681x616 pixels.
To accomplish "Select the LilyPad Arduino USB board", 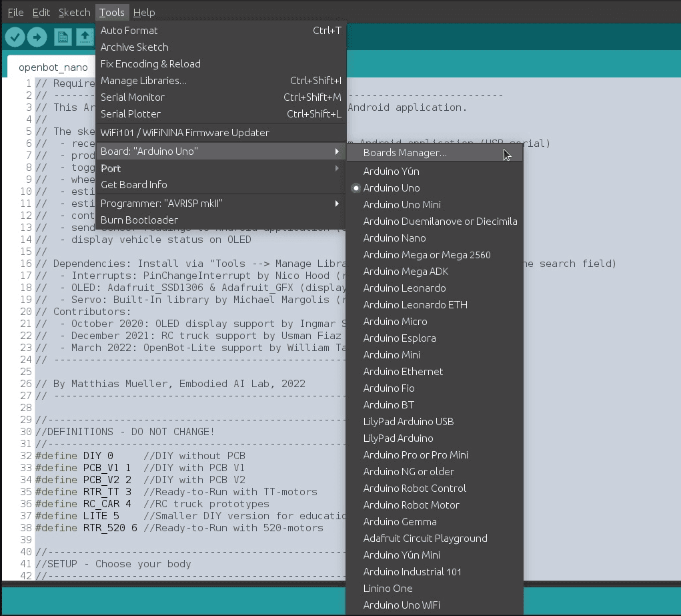I will click(435, 422).
